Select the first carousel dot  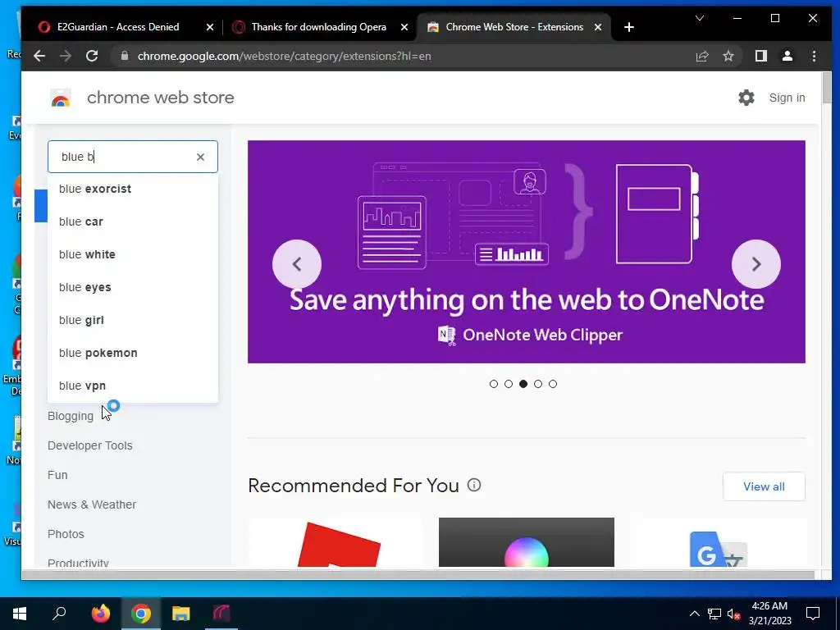493,384
